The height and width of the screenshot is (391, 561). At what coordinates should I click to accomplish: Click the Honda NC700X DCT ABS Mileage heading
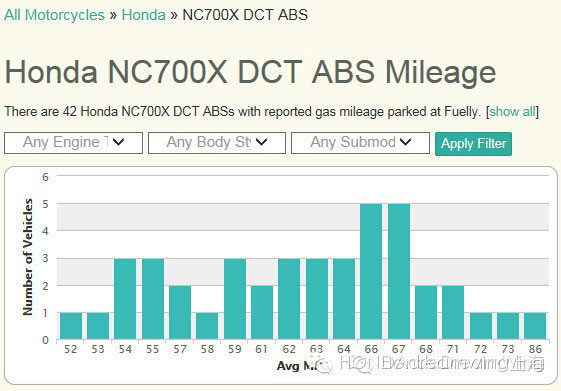point(250,72)
